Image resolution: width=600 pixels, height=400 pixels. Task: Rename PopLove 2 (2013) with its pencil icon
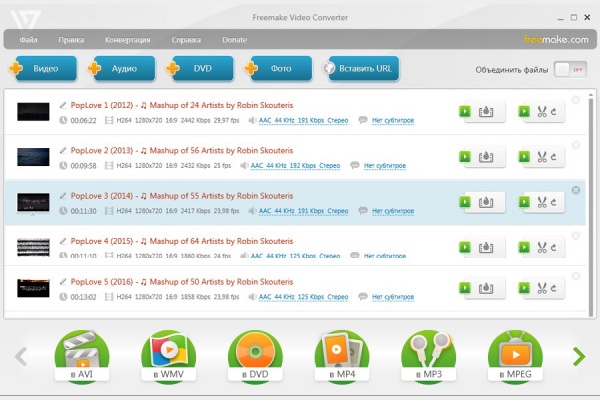coord(63,150)
